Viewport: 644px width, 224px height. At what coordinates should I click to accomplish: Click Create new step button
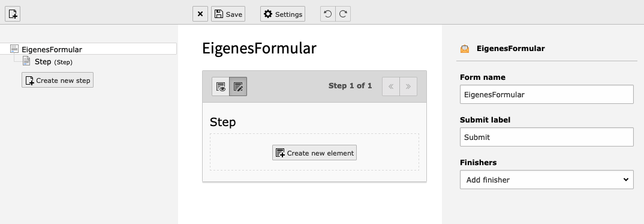pyautogui.click(x=58, y=80)
